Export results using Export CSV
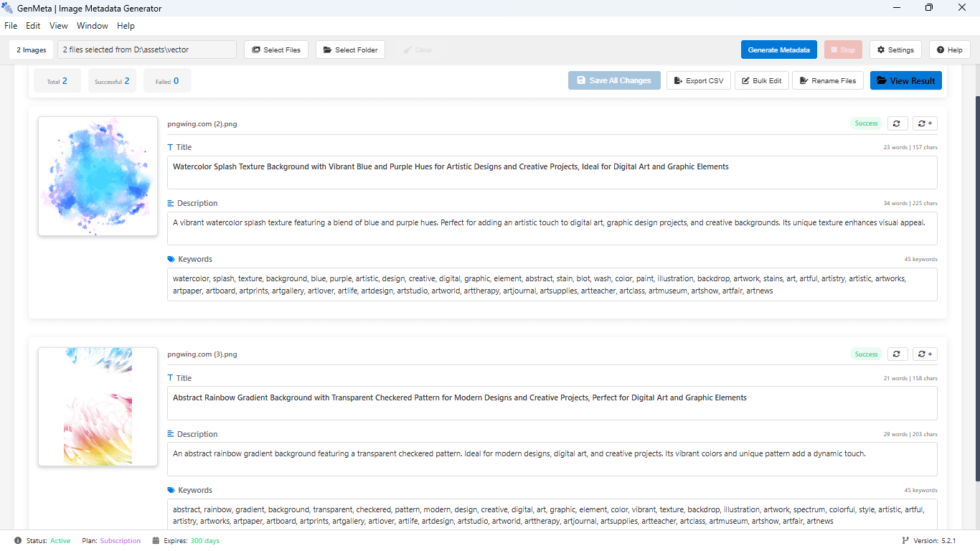Image resolution: width=980 pixels, height=551 pixels. (698, 80)
